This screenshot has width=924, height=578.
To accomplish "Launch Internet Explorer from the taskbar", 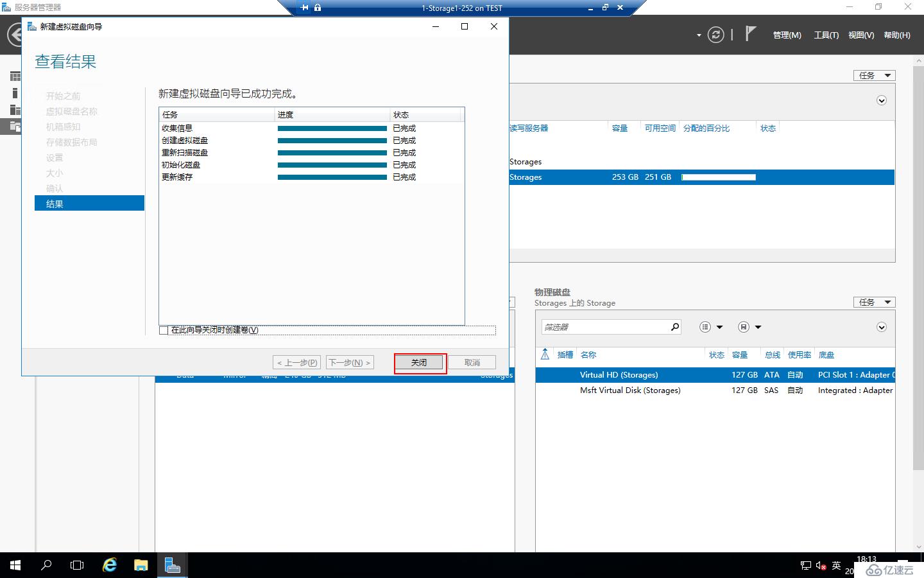I will tap(110, 565).
